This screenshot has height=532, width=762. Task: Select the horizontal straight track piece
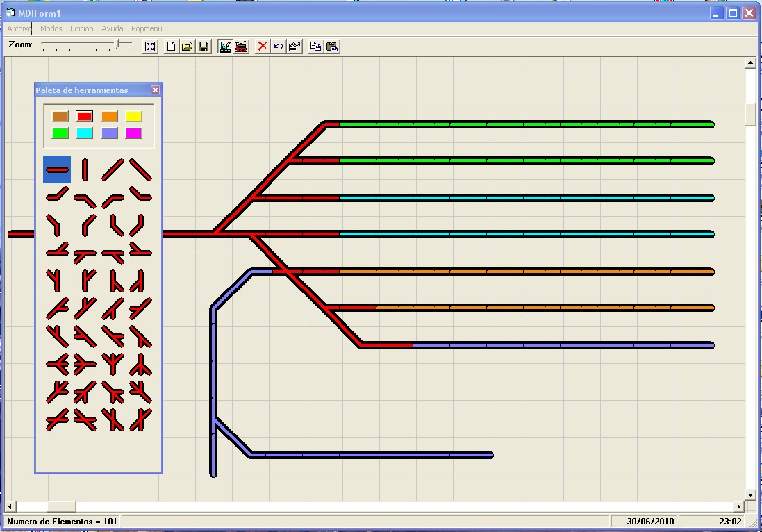(57, 169)
